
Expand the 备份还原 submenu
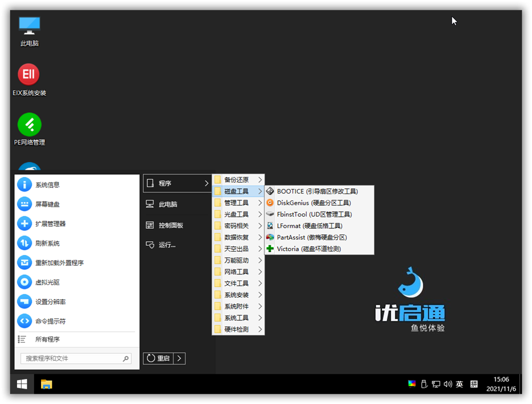(x=237, y=180)
